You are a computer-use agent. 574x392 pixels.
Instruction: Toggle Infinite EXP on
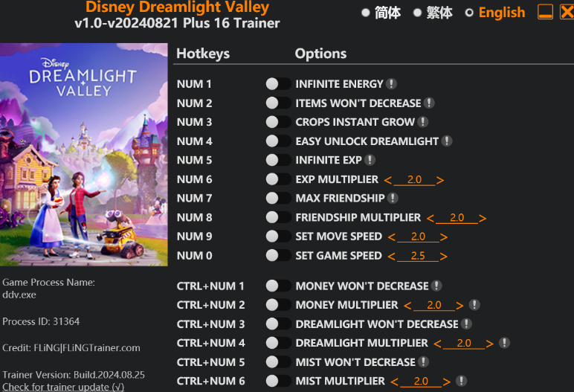(278, 160)
